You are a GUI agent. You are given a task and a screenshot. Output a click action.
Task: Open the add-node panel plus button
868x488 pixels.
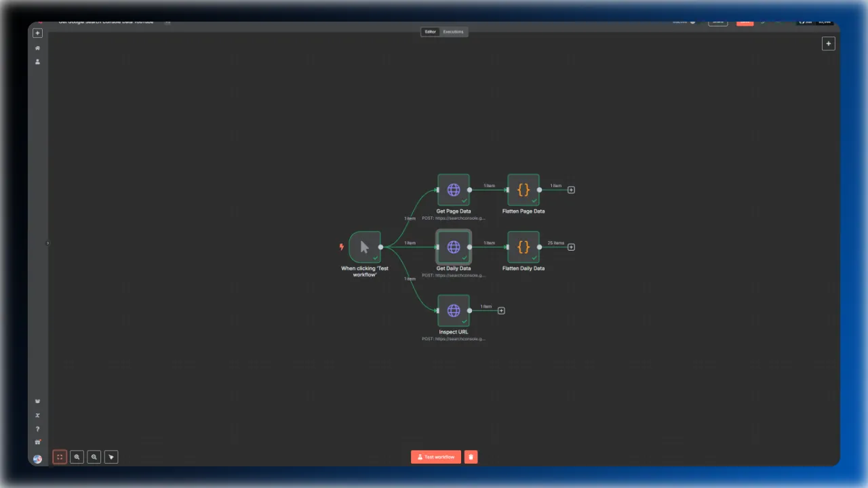pyautogui.click(x=828, y=43)
